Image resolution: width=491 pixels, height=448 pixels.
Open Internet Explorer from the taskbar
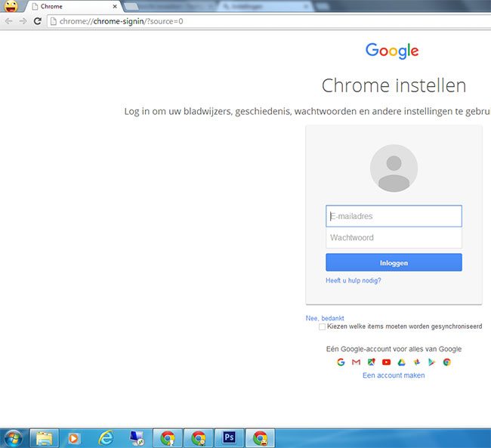106,438
